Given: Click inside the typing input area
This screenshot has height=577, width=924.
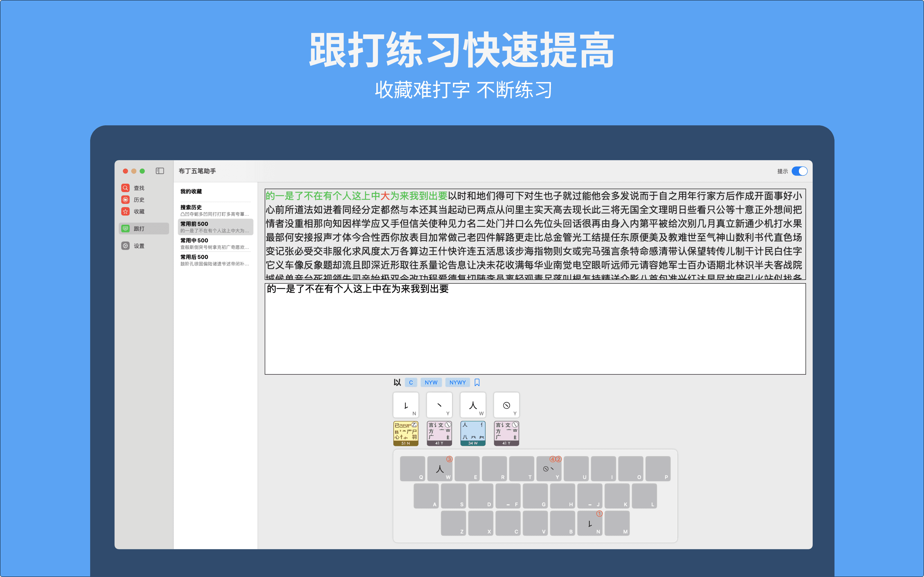Looking at the screenshot, I should pos(535,332).
